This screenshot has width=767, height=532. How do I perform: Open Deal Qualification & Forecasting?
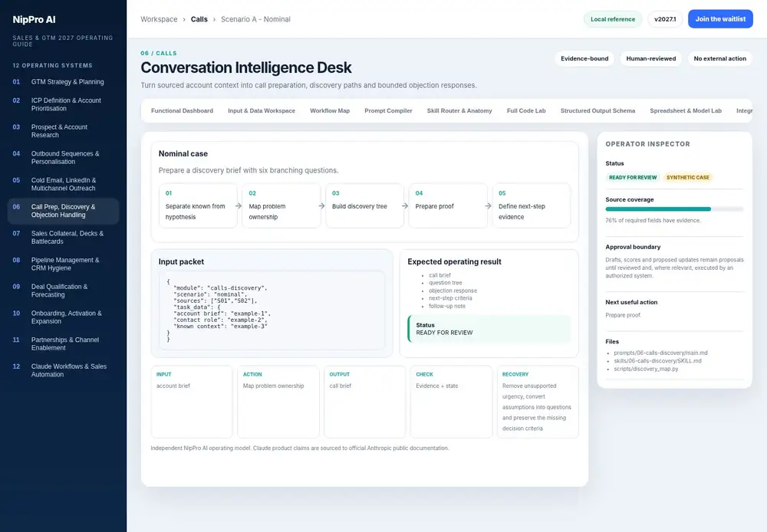click(x=63, y=291)
